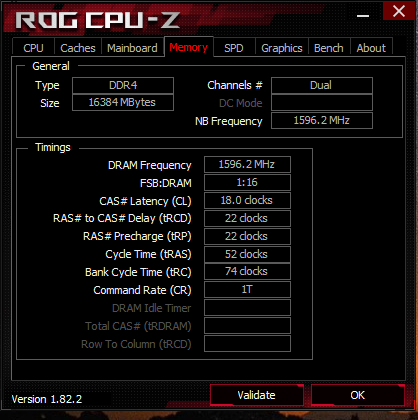Screen dimensions: 418x420
Task: Show the About tab
Action: [371, 48]
